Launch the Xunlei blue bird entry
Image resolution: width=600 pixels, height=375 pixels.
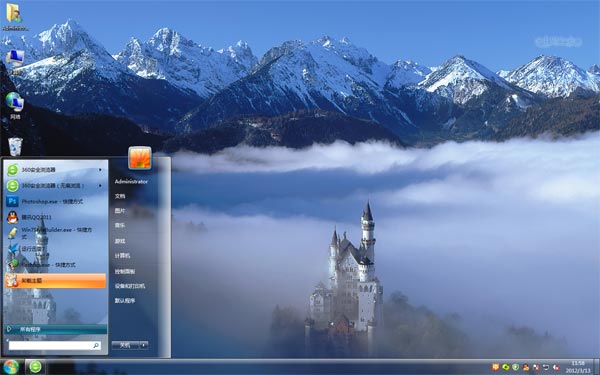point(55,249)
